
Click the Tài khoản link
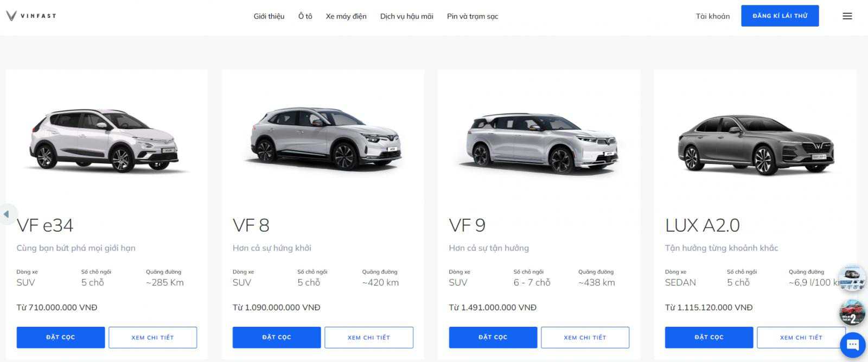coord(712,16)
